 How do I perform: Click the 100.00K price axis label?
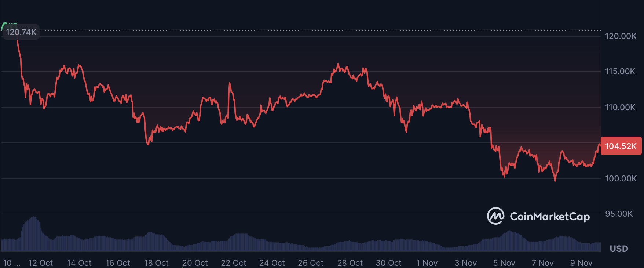click(x=621, y=178)
